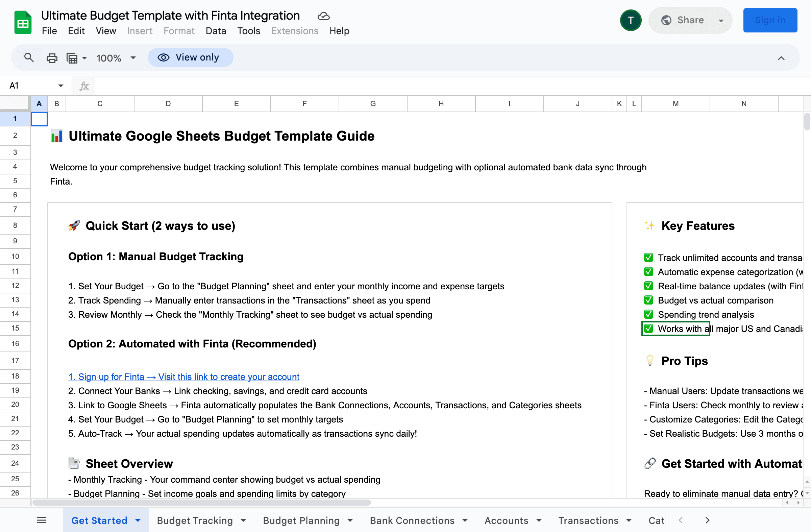Follow the Sign up for Finta link

[184, 377]
